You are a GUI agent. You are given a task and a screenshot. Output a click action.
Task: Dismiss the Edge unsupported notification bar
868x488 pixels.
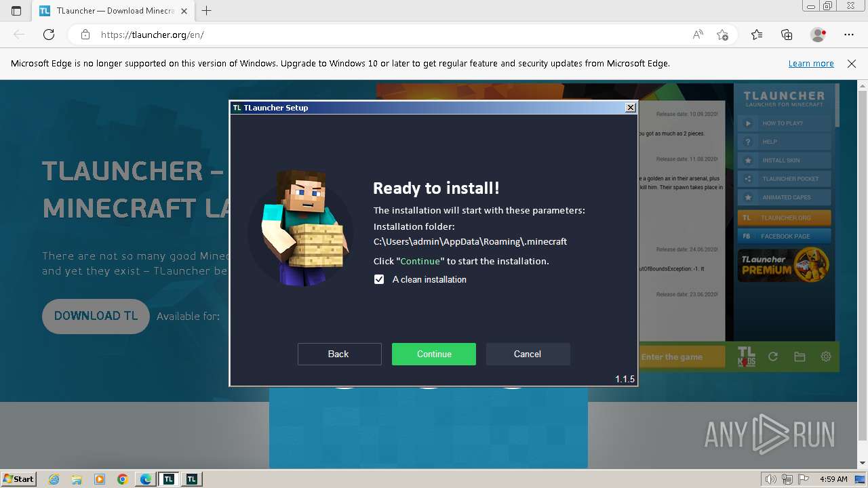pos(852,63)
